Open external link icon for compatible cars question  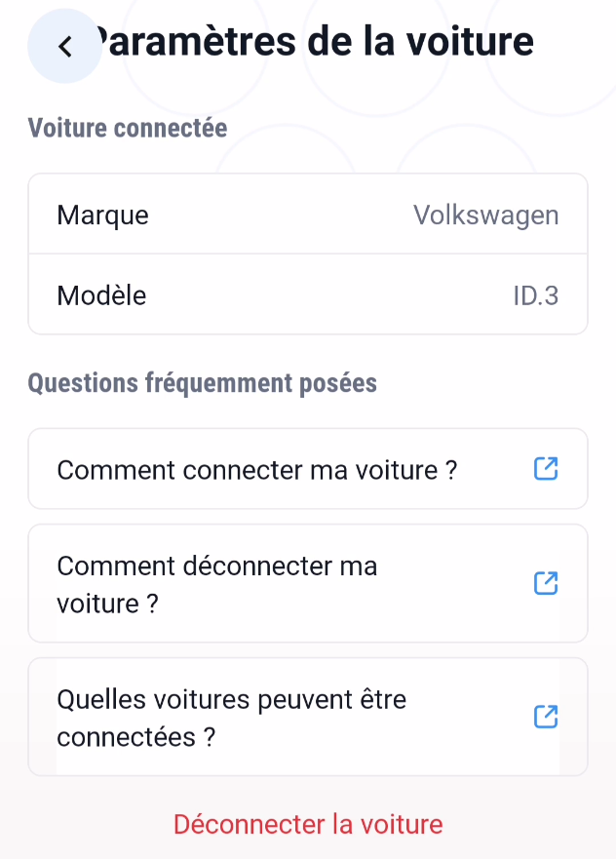click(x=546, y=717)
